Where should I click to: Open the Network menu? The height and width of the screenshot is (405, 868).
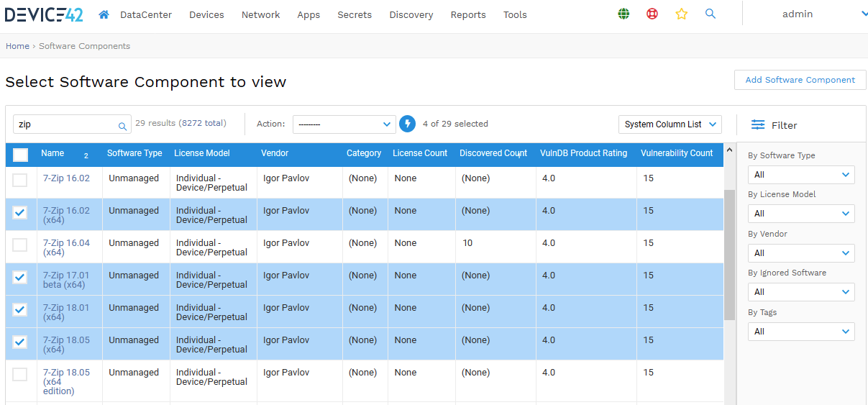click(260, 14)
